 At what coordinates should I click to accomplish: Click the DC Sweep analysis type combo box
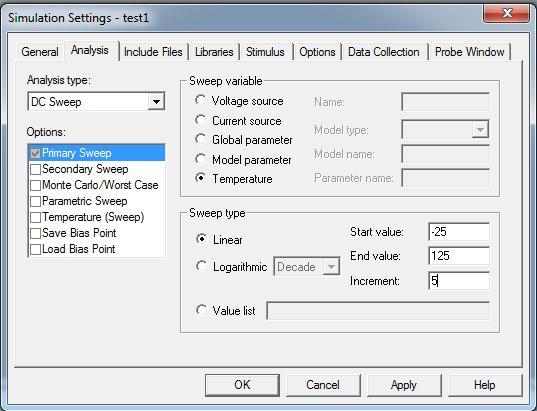pyautogui.click(x=96, y=102)
